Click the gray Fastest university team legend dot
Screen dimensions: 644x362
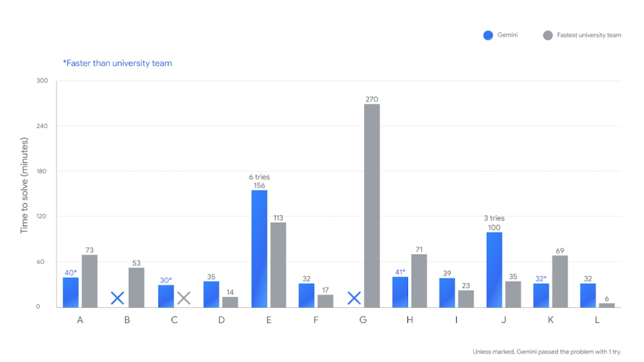(x=548, y=35)
